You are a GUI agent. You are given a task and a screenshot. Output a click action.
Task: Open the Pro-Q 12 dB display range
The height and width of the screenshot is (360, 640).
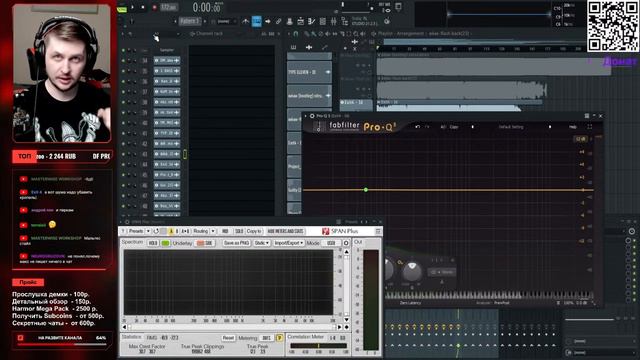(x=580, y=139)
